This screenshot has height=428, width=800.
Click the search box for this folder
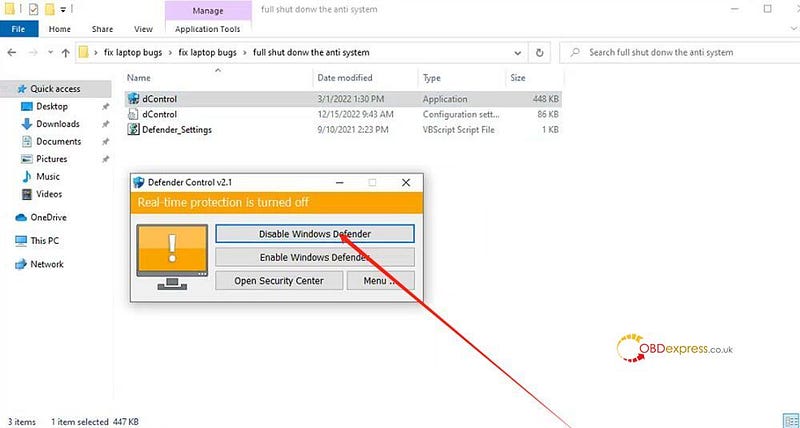point(679,53)
